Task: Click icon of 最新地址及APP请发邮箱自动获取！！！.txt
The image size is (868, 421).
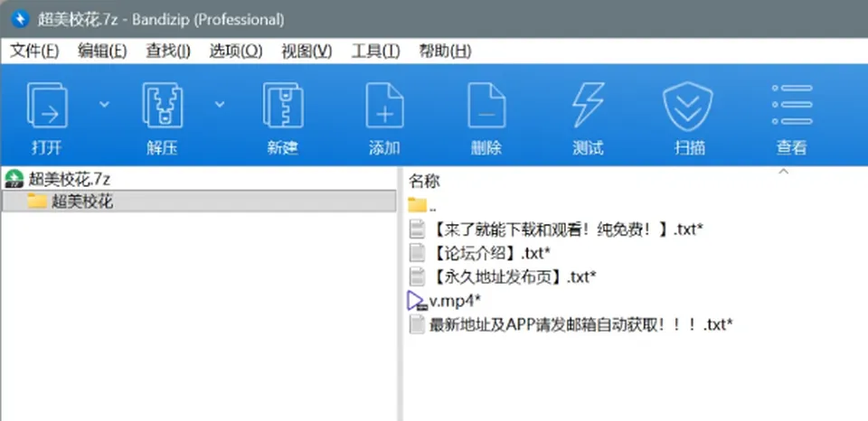Action: [417, 324]
